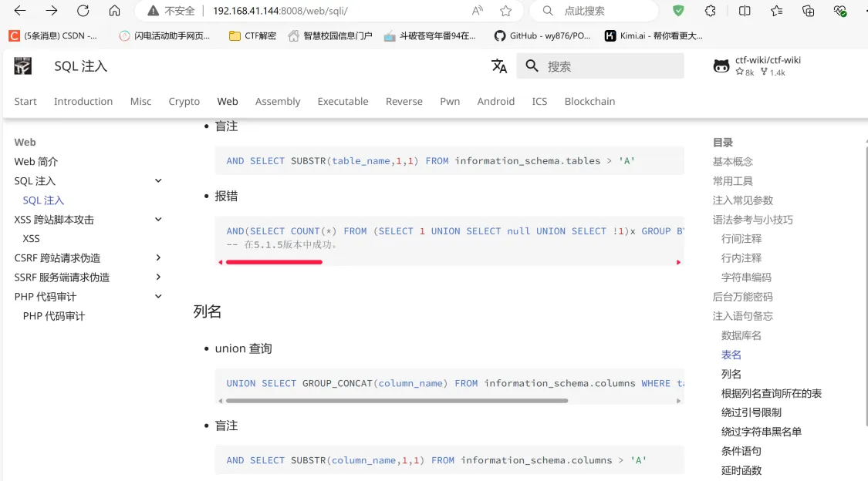Open the browser split screen icon
This screenshot has height=481, width=868.
(742, 9)
